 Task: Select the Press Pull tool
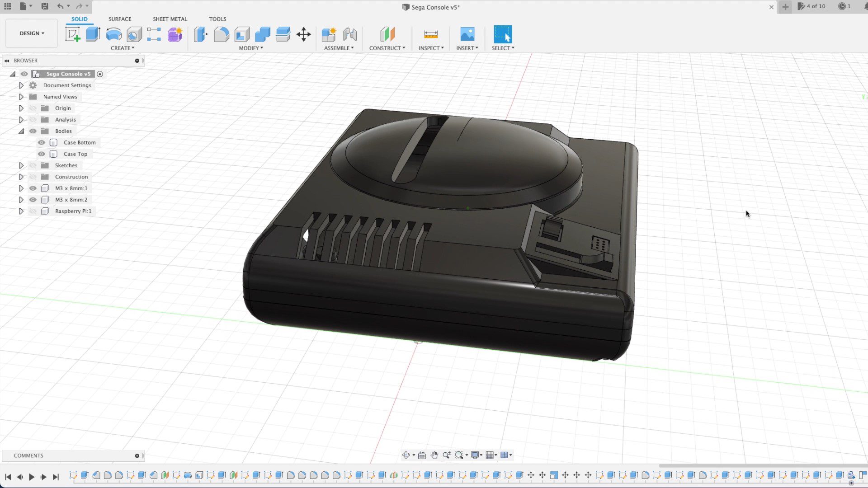point(200,34)
